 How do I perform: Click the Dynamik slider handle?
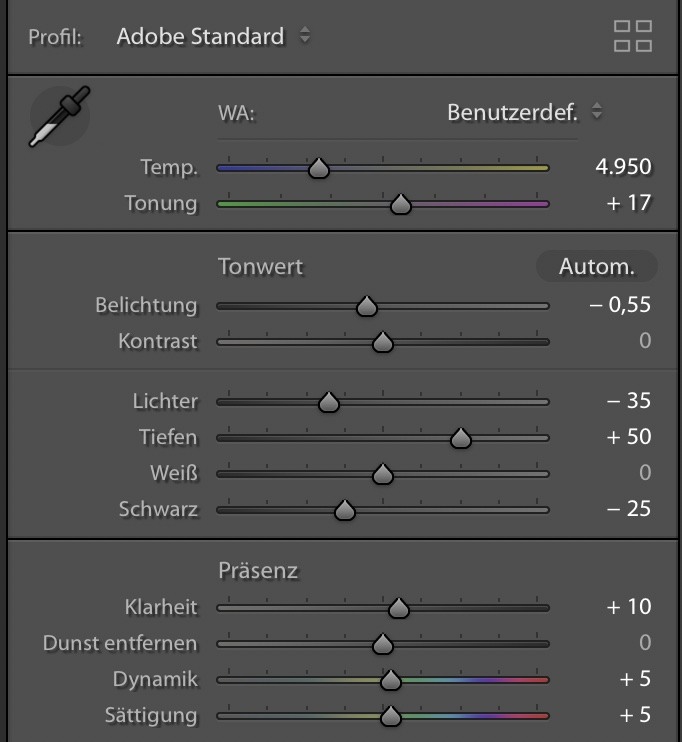(391, 680)
